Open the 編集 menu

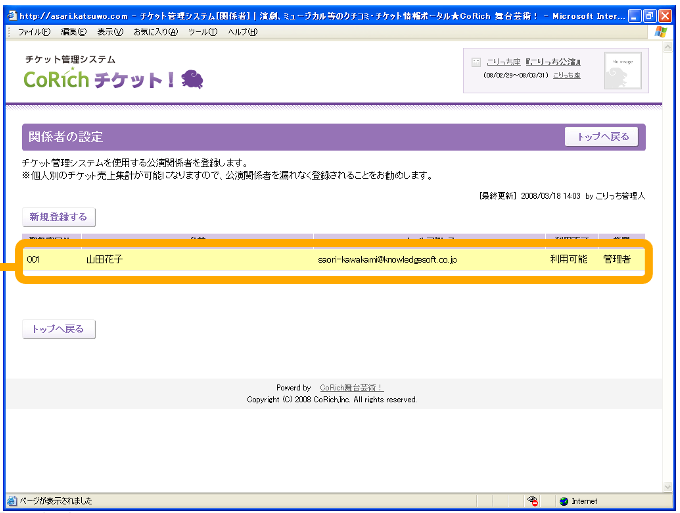(x=73, y=32)
